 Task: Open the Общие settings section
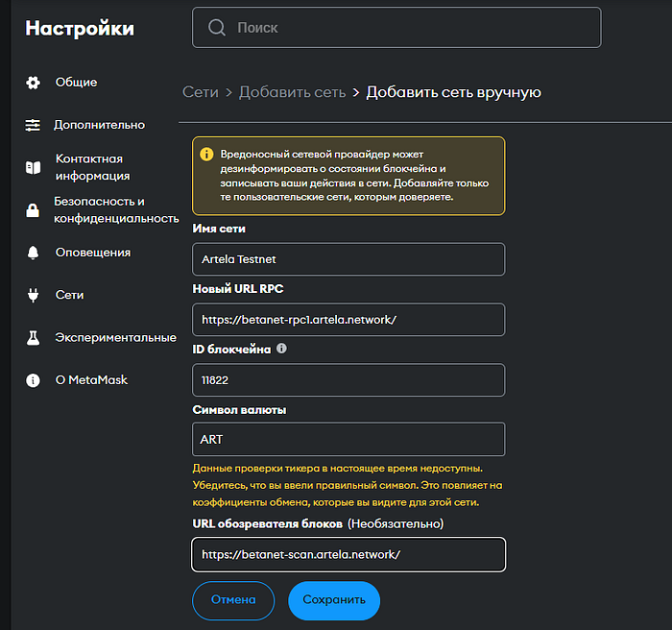tap(76, 82)
